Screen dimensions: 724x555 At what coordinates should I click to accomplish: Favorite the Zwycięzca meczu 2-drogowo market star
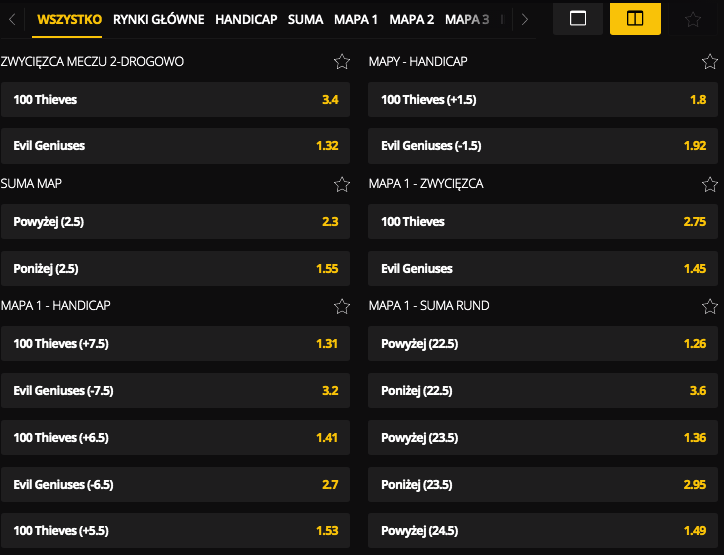tap(342, 62)
